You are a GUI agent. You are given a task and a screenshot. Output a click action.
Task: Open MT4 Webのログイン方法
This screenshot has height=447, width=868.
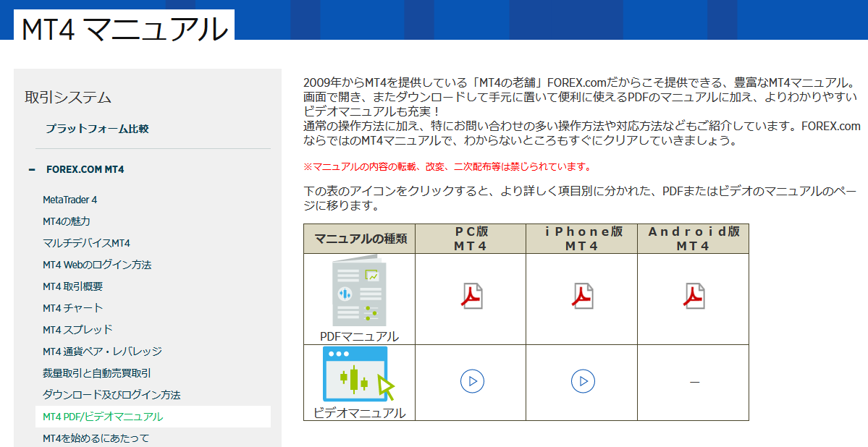(97, 265)
